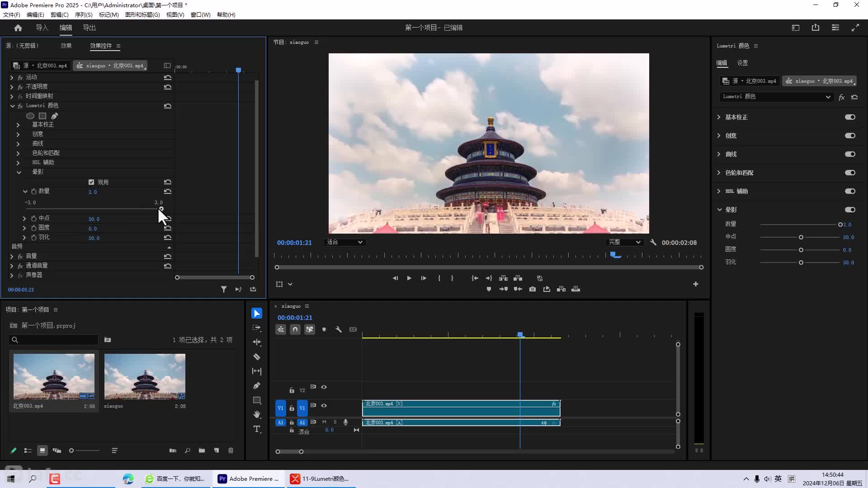Expand 不透明度 effect properties
The height and width of the screenshot is (488, 868).
coord(12,87)
